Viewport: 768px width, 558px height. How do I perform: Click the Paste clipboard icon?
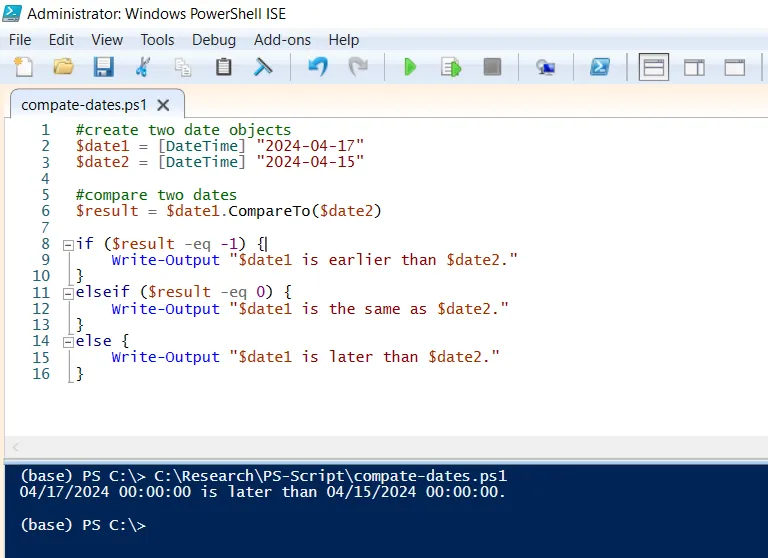pos(224,67)
